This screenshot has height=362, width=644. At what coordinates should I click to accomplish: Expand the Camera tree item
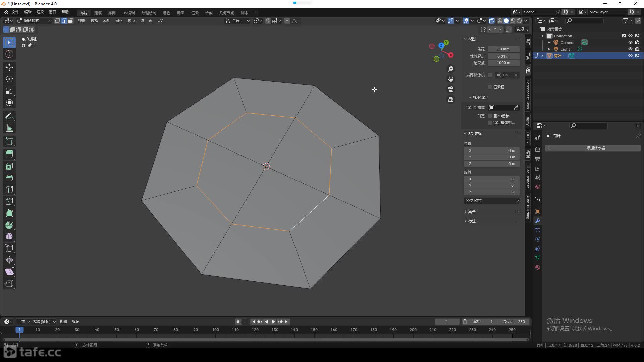pos(549,43)
